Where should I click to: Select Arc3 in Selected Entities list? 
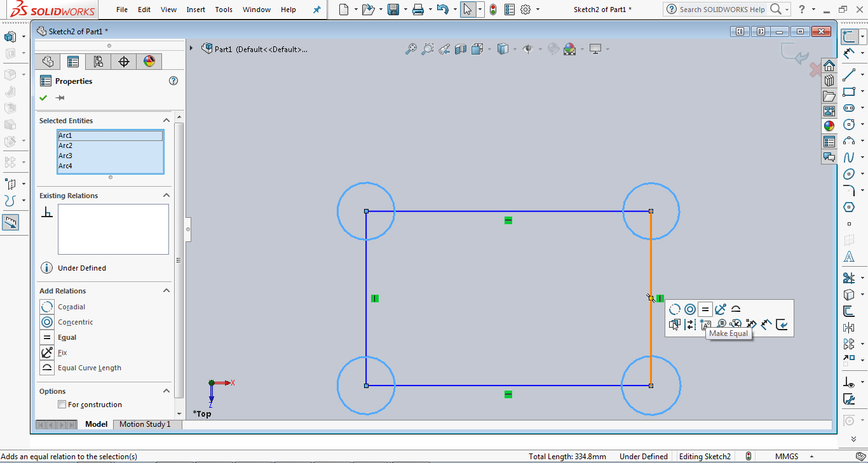point(110,156)
